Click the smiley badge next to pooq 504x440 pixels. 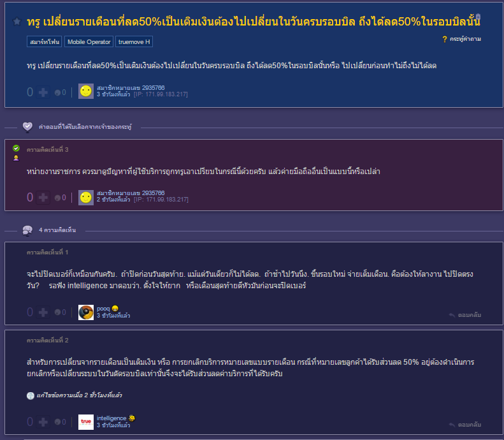[115, 309]
